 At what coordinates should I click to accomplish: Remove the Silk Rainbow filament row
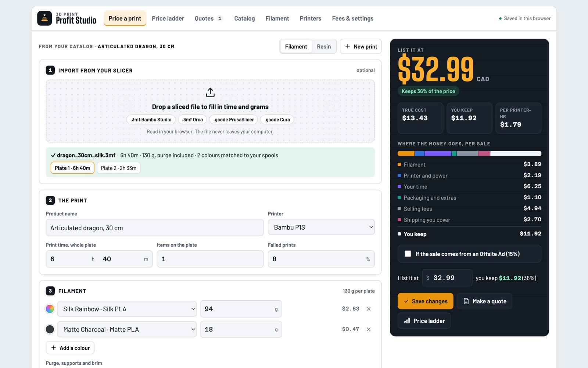pyautogui.click(x=369, y=309)
